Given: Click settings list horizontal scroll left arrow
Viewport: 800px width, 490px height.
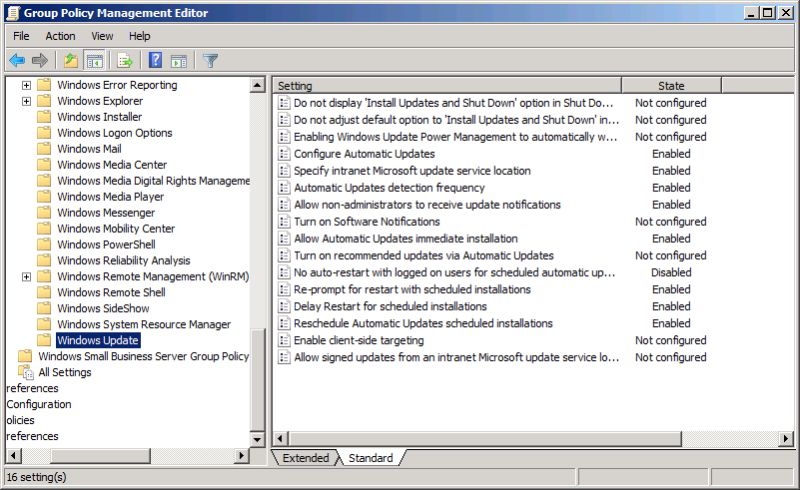Looking at the screenshot, I should 280,438.
